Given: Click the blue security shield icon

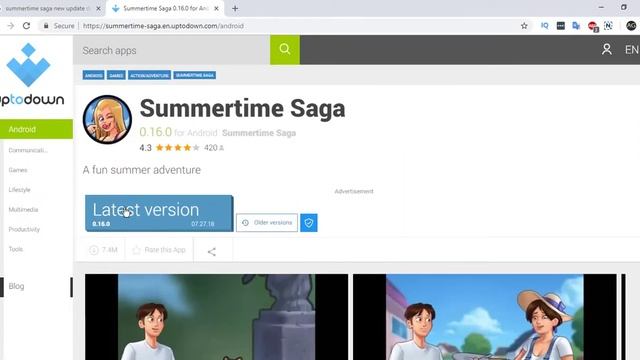Looking at the screenshot, I should [x=309, y=223].
